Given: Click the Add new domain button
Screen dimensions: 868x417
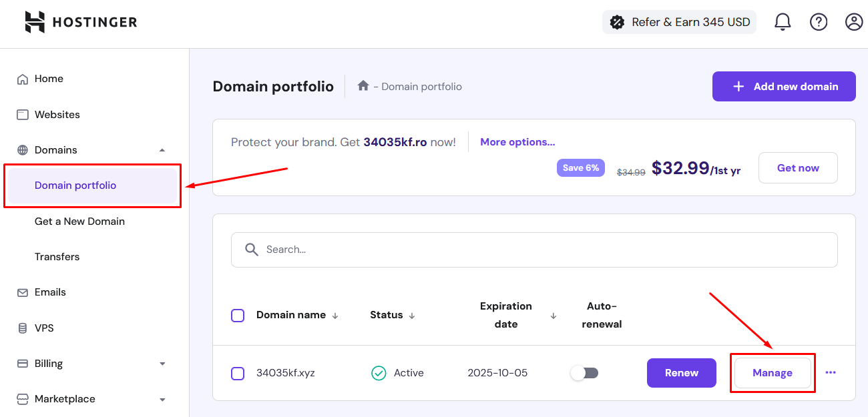Looking at the screenshot, I should point(783,86).
